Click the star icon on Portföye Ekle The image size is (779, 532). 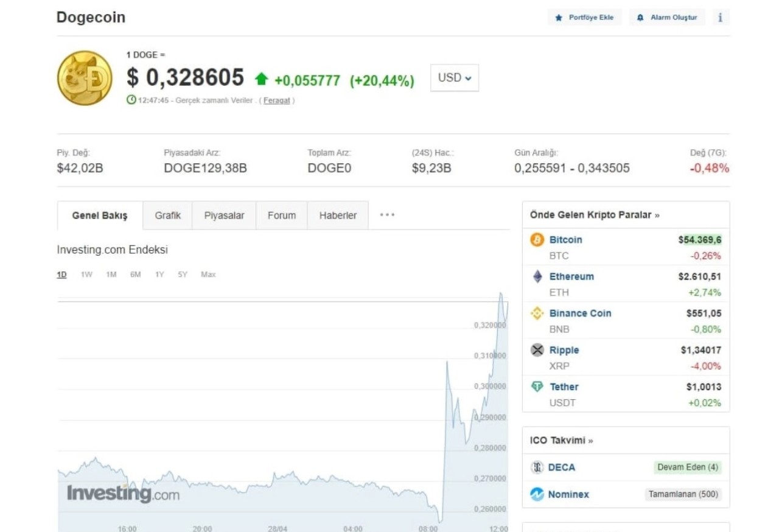tap(558, 17)
